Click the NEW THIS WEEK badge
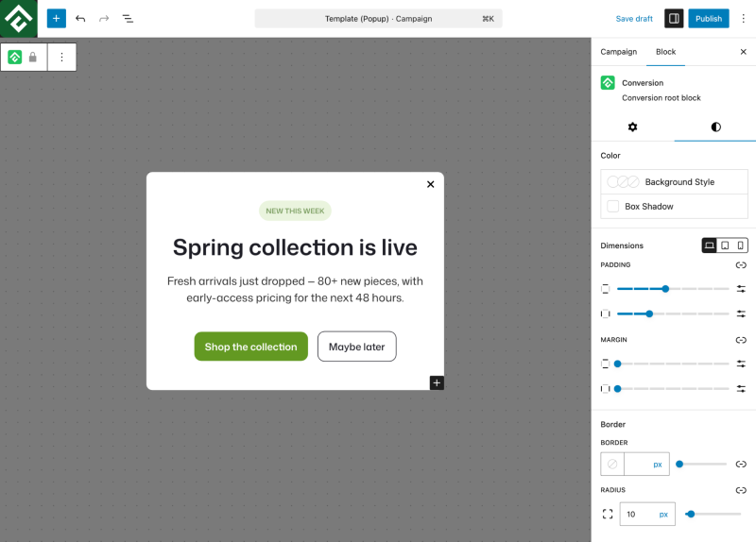The image size is (756, 542). coord(295,211)
